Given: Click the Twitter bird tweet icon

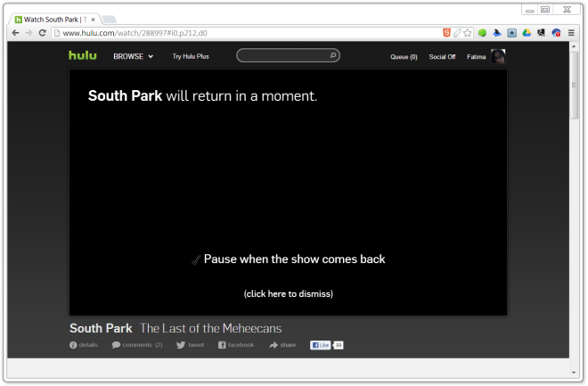Looking at the screenshot, I should pyautogui.click(x=181, y=345).
